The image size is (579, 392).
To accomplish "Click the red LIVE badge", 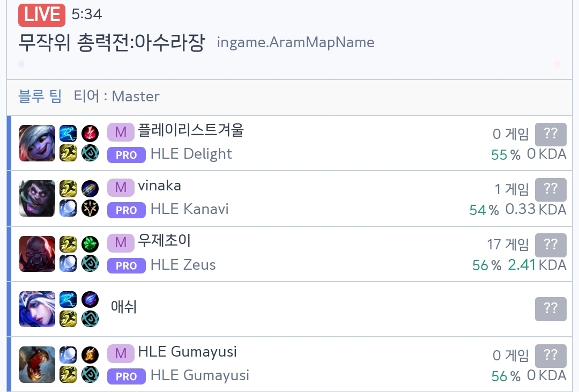I will (42, 15).
